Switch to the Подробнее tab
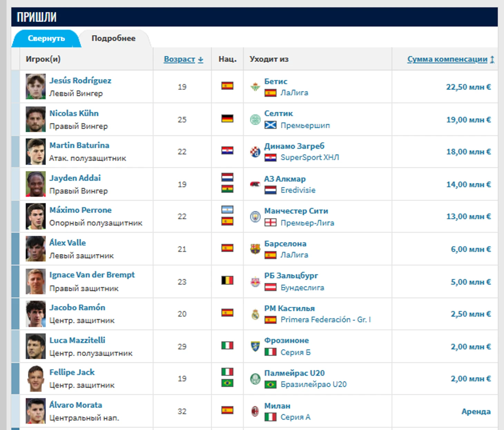 (x=114, y=38)
